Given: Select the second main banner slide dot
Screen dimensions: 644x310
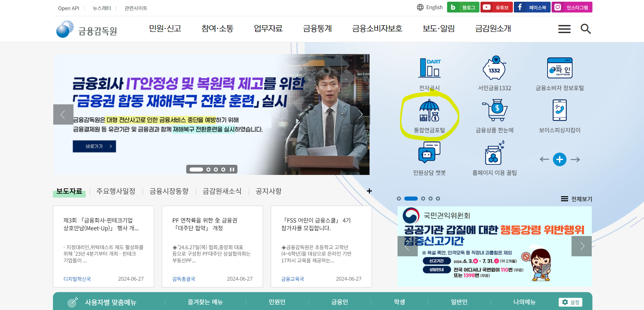Looking at the screenshot, I should [208, 170].
